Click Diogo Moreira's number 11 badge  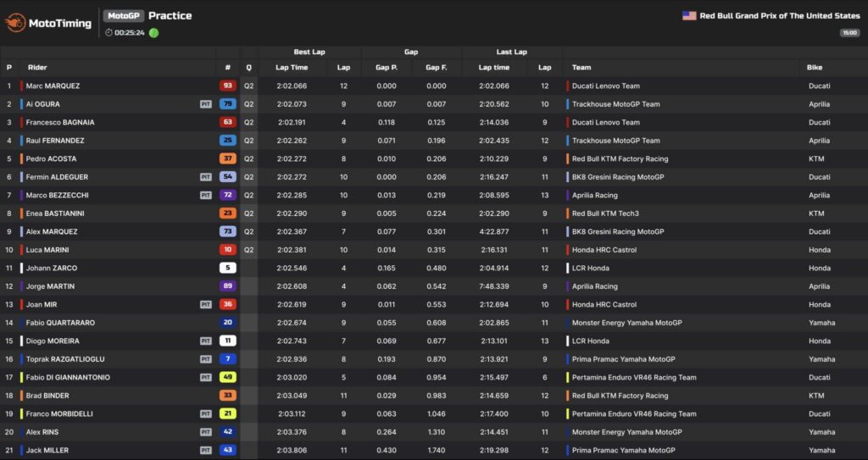click(x=227, y=341)
